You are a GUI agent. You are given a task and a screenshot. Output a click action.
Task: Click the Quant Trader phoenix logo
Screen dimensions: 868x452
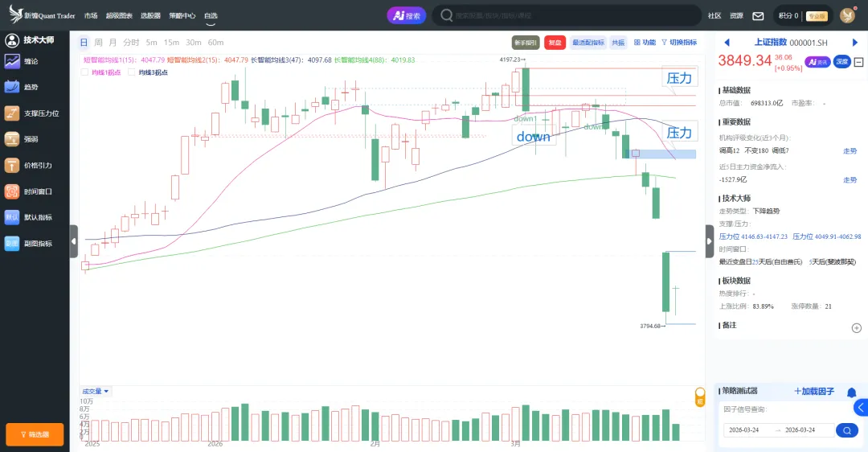(15, 14)
